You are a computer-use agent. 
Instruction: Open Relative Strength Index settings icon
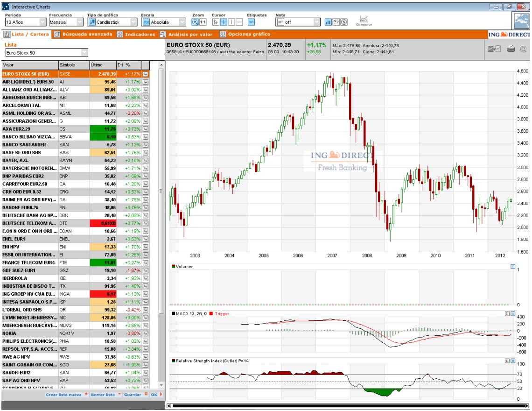point(507,361)
